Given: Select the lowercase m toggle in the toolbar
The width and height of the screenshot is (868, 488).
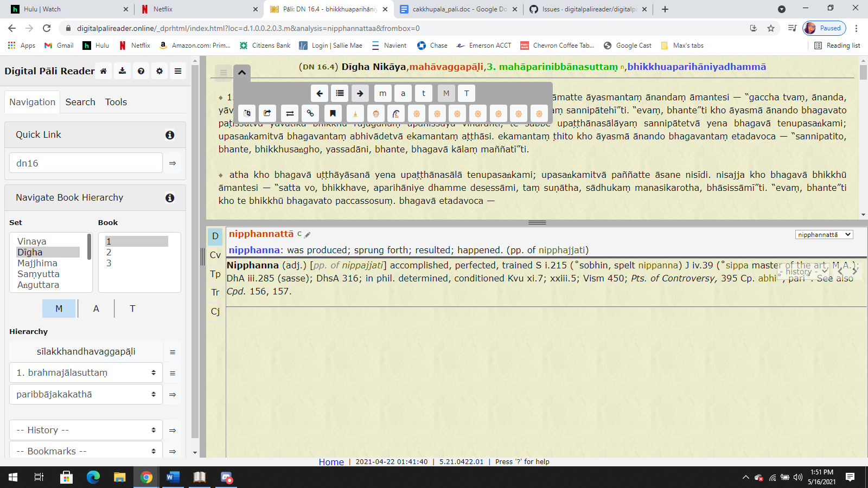Looking at the screenshot, I should click(382, 93).
